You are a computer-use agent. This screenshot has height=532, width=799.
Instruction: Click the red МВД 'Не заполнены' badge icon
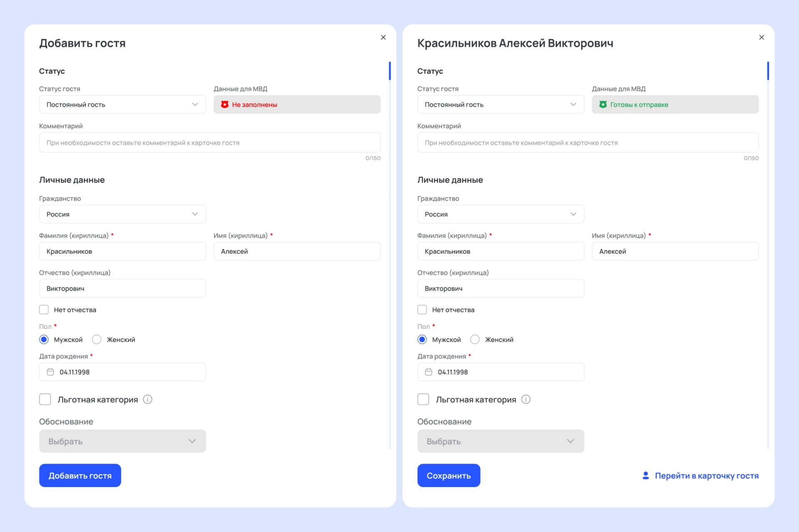(225, 104)
